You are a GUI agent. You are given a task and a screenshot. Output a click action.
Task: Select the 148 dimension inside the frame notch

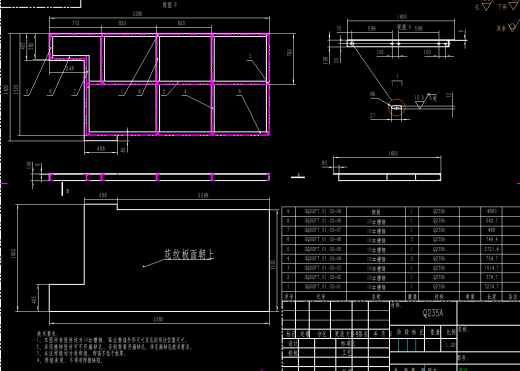pos(70,68)
